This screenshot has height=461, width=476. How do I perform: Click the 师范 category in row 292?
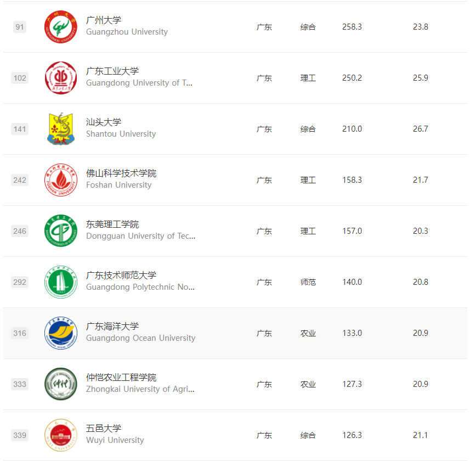[x=308, y=282]
